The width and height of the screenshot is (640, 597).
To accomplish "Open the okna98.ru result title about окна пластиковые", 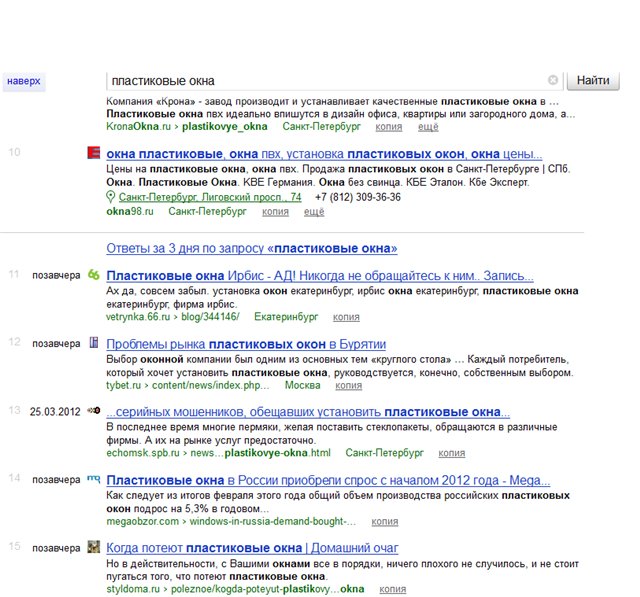I will click(324, 154).
